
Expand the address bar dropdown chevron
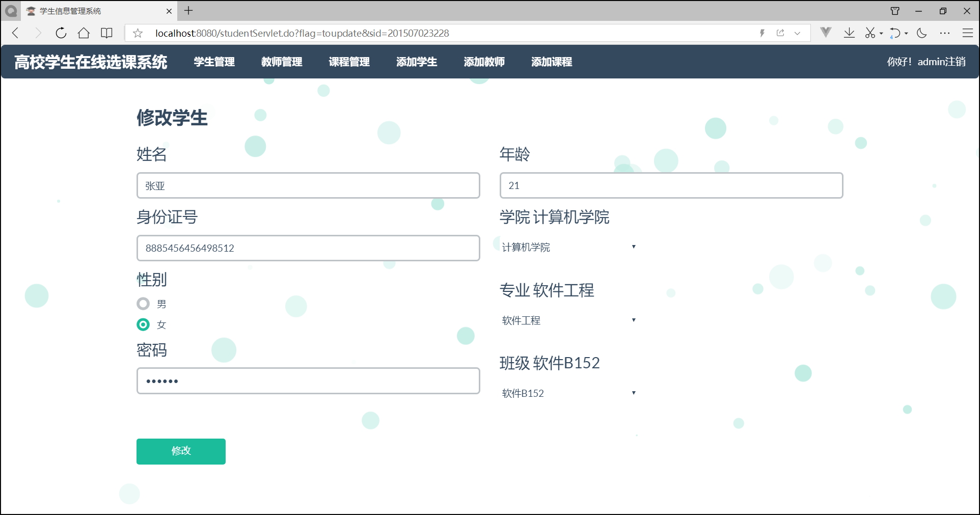[798, 33]
